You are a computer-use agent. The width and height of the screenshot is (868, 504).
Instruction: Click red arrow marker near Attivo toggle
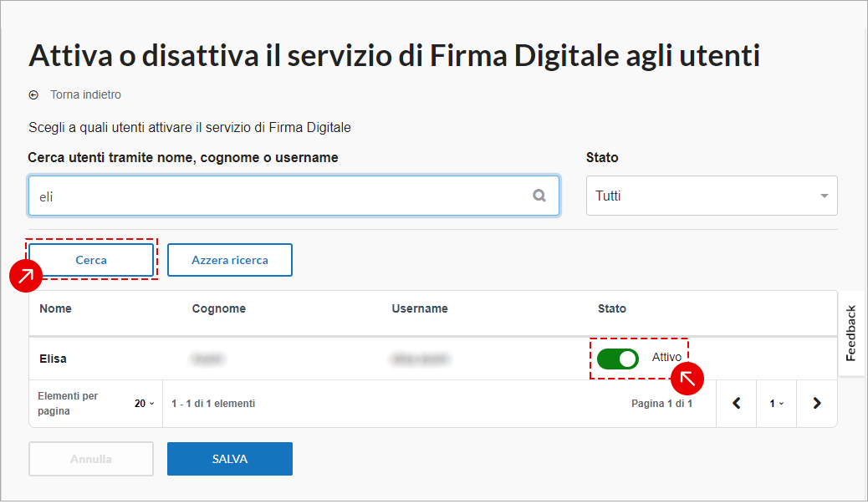(x=687, y=379)
